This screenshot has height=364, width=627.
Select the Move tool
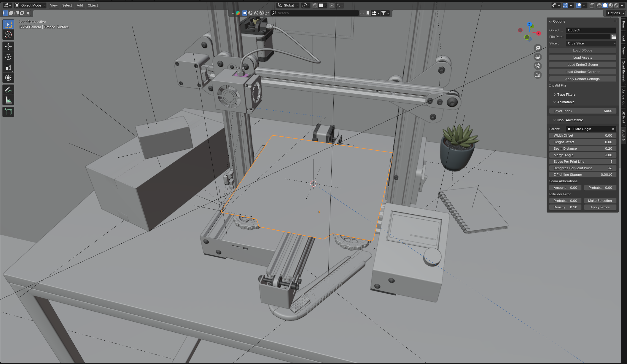8,47
